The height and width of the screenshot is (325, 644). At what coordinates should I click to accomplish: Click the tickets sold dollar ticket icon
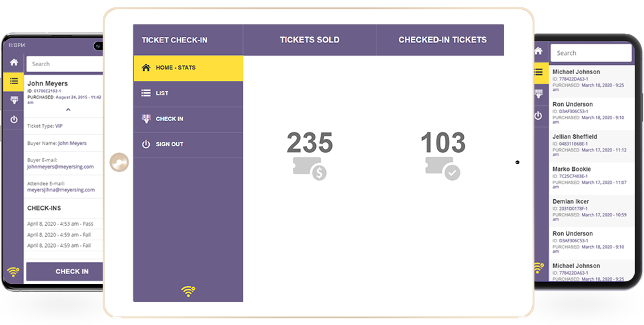(309, 168)
